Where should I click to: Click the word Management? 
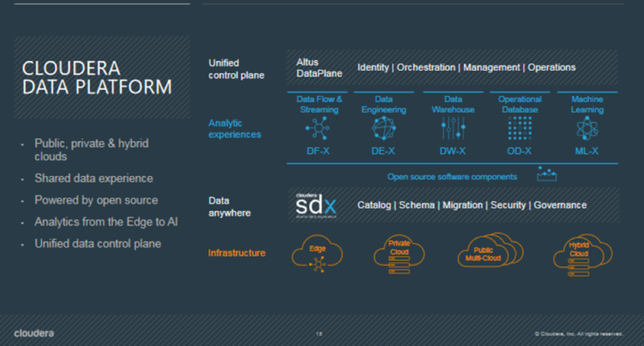[x=492, y=68]
